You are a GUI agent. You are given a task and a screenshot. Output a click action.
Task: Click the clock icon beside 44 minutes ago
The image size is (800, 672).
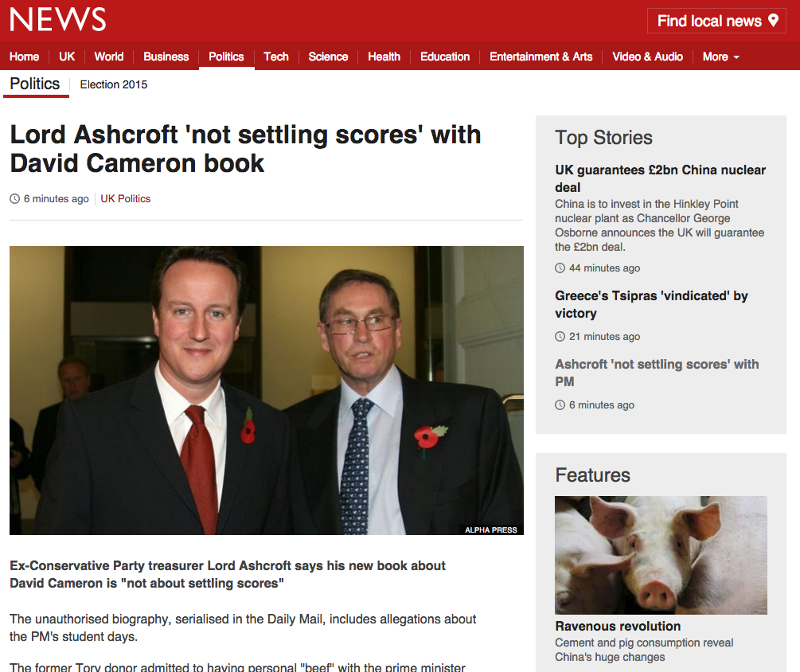coord(560,268)
